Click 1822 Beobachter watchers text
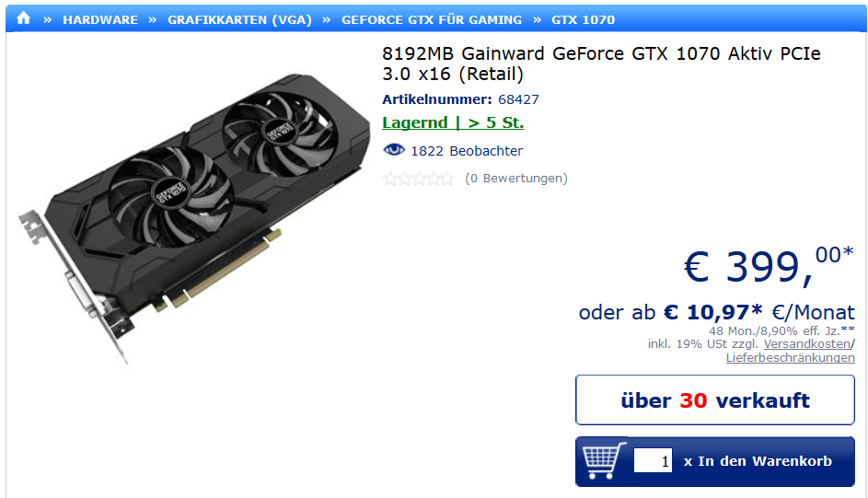The image size is (868, 498). [x=467, y=151]
